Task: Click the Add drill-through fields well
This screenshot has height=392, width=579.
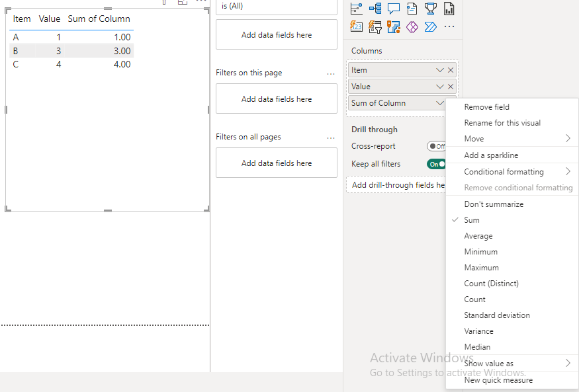Action: coord(396,184)
